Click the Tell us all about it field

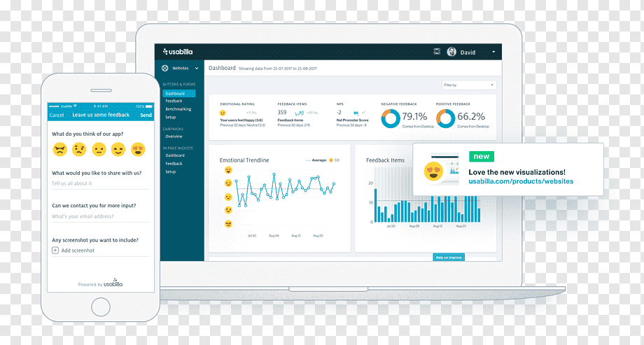coord(100,183)
